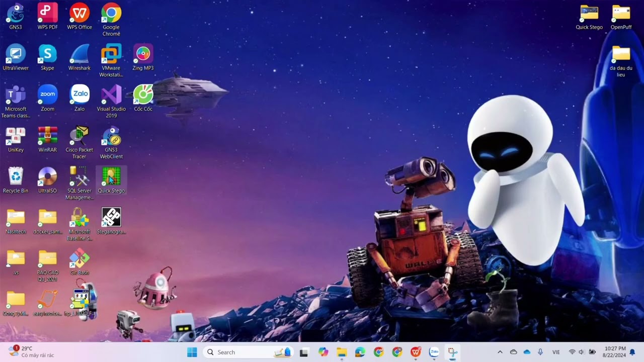The height and width of the screenshot is (362, 644).
Task: Open the weather widget showing 29°C
Action: tap(31, 351)
